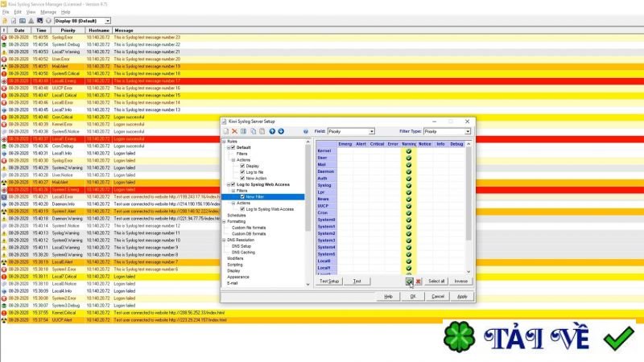
Task: Click the blue help icon in the Setup toolbar
Action: pos(306,131)
